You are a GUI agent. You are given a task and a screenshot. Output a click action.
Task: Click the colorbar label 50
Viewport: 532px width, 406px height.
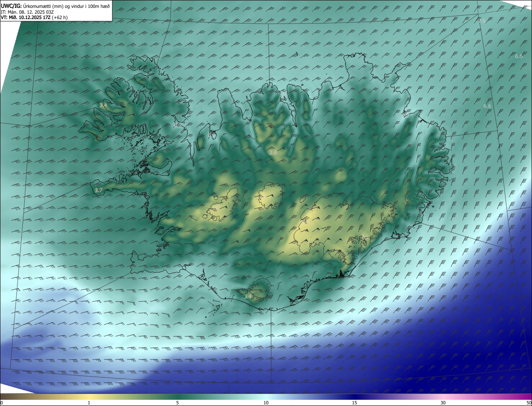click(529, 403)
